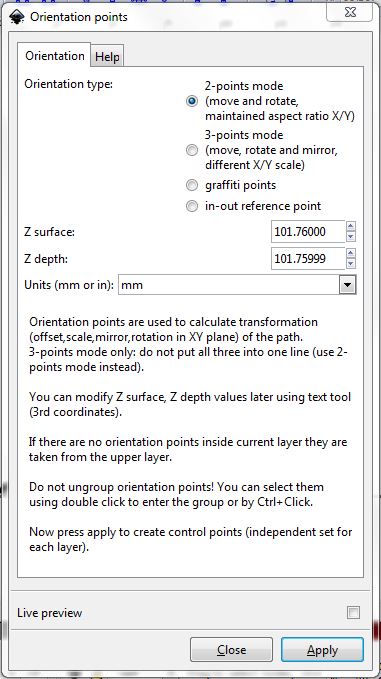This screenshot has height=679, width=381.
Task: Decrease Z surface value with the down arrow
Action: click(x=351, y=237)
